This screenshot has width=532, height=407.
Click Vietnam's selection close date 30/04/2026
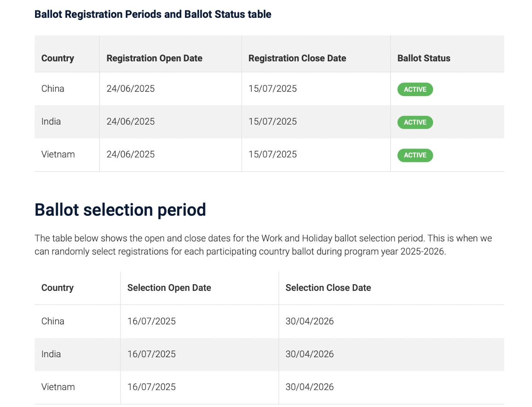[309, 387]
